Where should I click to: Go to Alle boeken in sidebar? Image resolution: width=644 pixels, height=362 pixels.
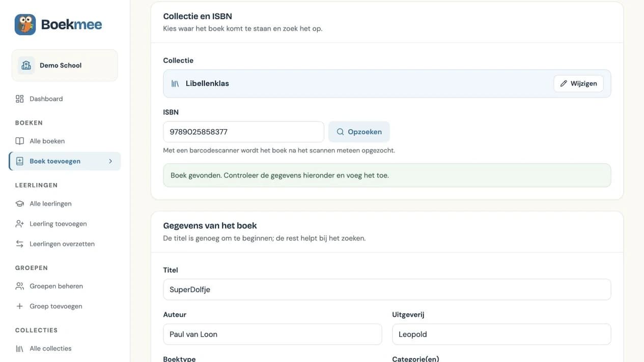click(x=65, y=141)
